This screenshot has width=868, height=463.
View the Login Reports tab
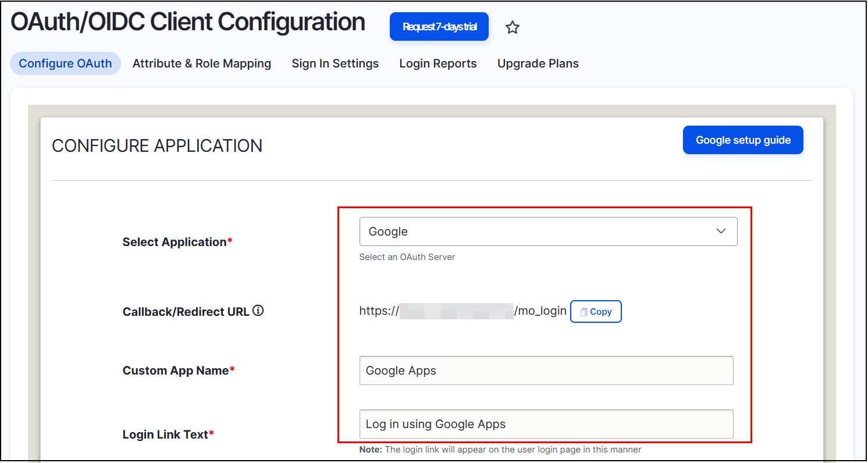tap(437, 63)
